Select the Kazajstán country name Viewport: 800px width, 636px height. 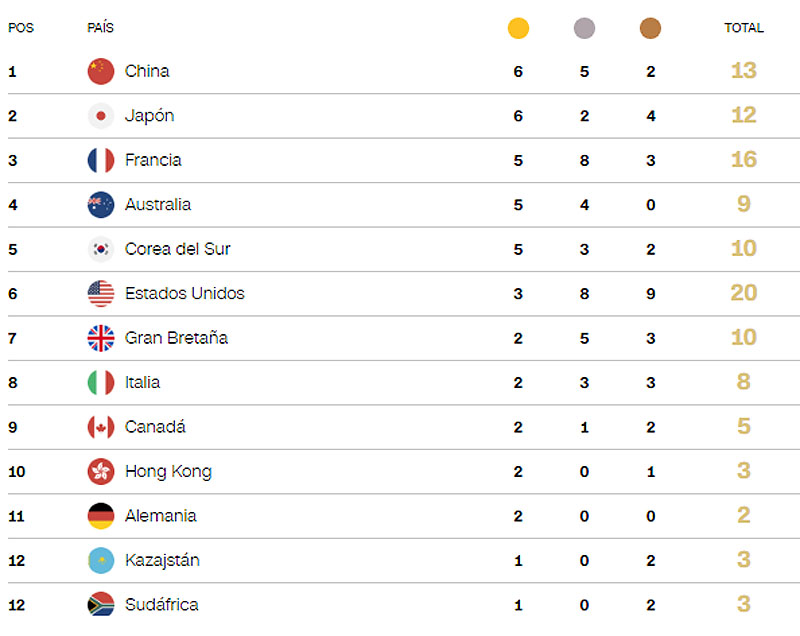162,560
